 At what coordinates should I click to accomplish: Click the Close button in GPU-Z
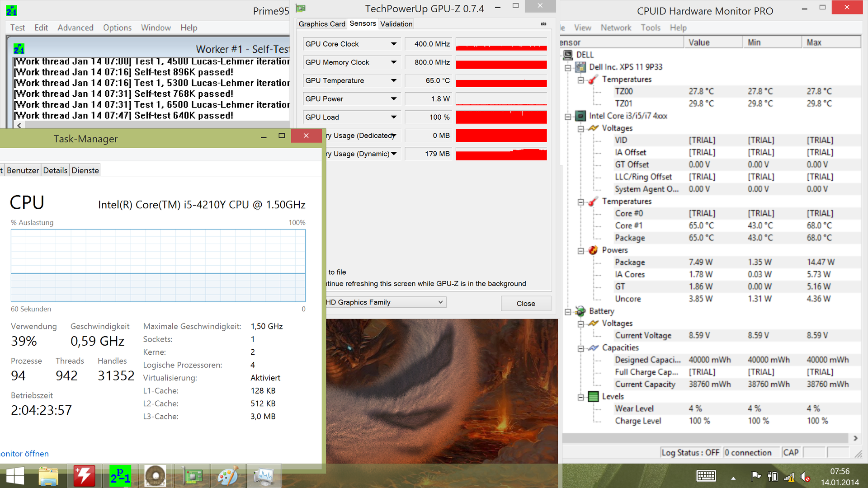tap(525, 304)
